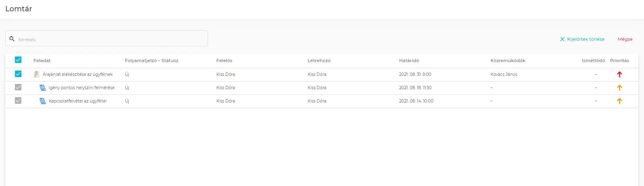This screenshot has width=644, height=186.
Task: Uncheck the Árajánlat elékészítése task checkbox
Action: (x=18, y=74)
